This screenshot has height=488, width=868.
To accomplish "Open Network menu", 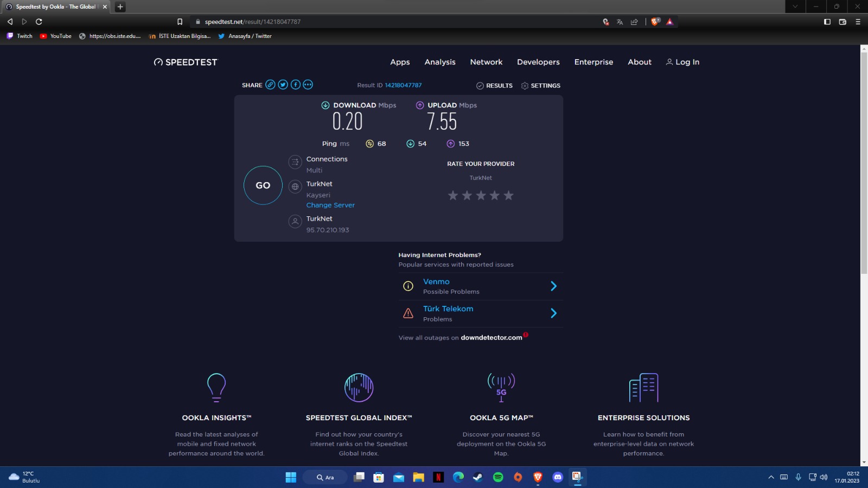I will [486, 62].
